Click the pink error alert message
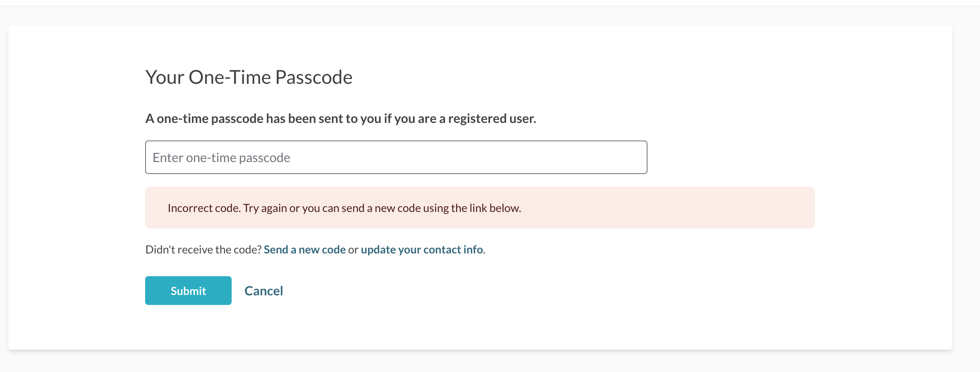Viewport: 980px width, 372px height. [x=480, y=208]
